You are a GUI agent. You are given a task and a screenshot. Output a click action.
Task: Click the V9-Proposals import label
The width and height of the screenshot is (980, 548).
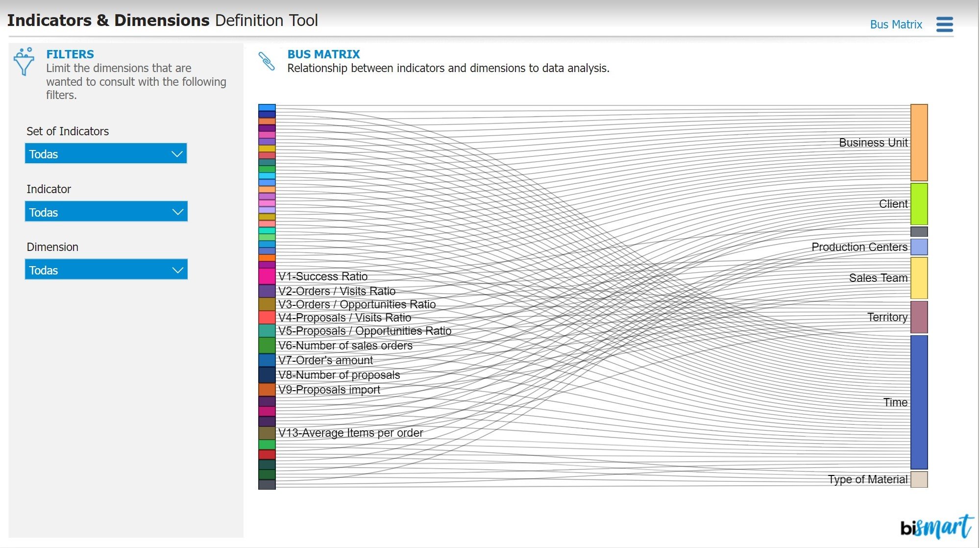click(x=329, y=390)
